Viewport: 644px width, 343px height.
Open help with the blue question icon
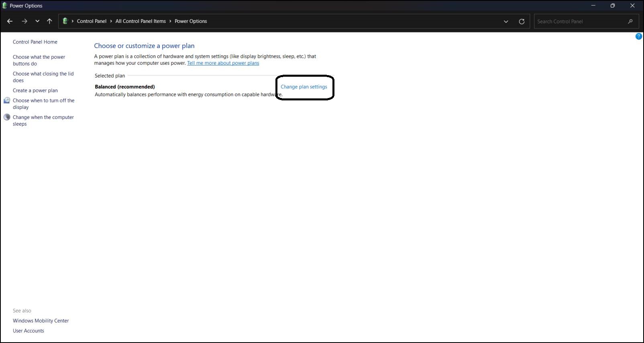tap(639, 37)
